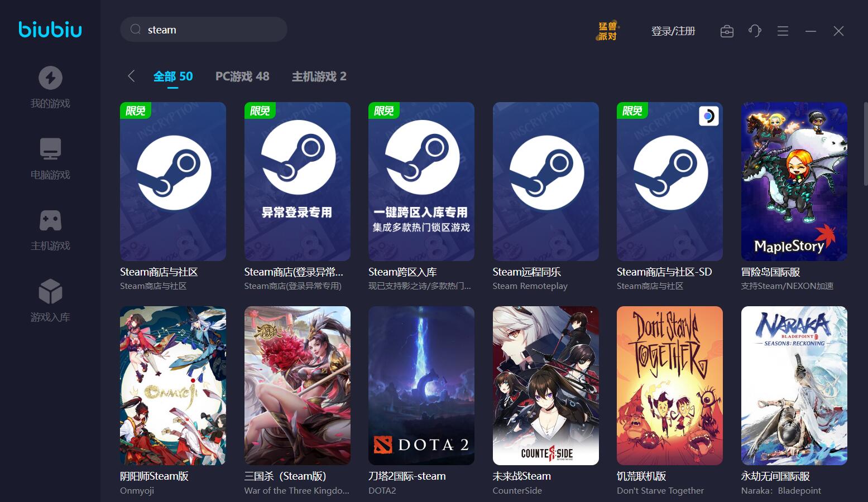
Task: Open the hamburger menu icon
Action: point(783,31)
